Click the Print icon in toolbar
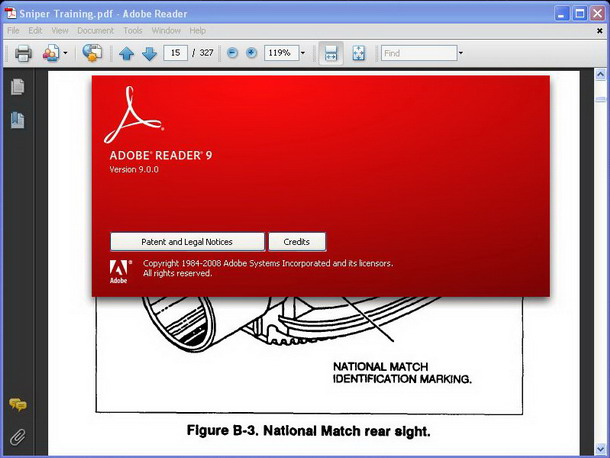Screen dimensions: 610x458 [x=23, y=53]
